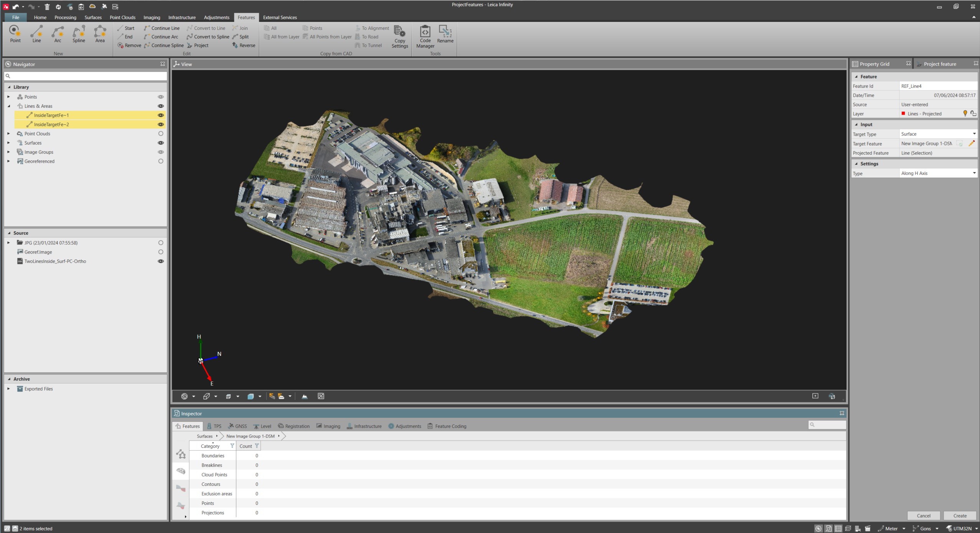The height and width of the screenshot is (533, 980).
Task: Open the Code Manager tool
Action: click(x=425, y=37)
